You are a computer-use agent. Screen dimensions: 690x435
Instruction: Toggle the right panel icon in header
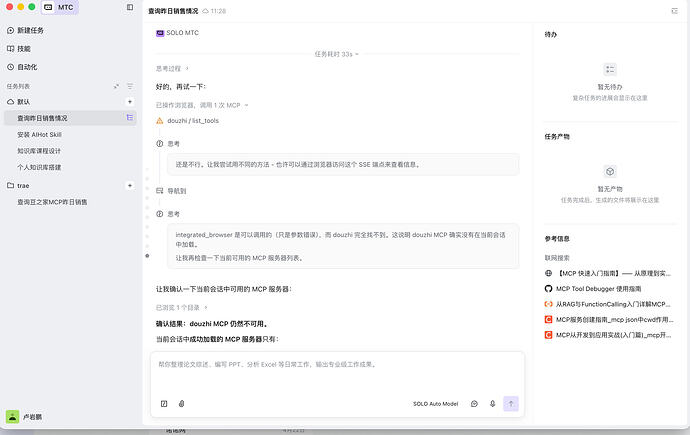tap(675, 11)
